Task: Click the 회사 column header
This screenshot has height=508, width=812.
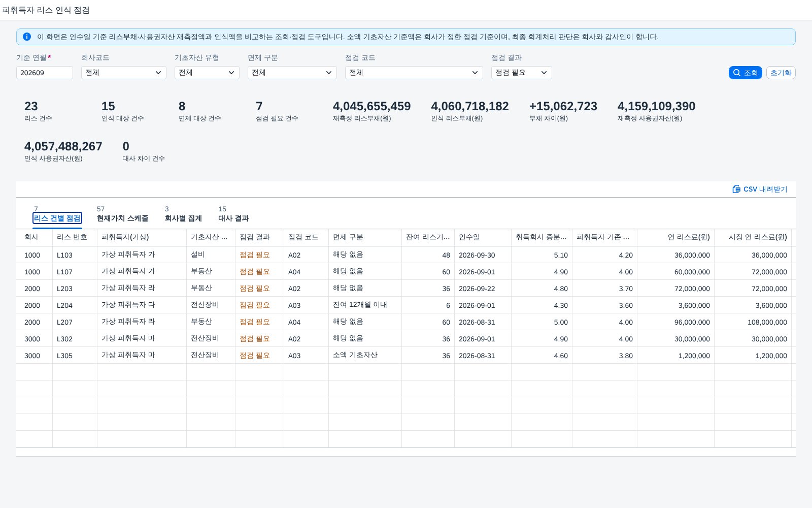Action: [35, 237]
